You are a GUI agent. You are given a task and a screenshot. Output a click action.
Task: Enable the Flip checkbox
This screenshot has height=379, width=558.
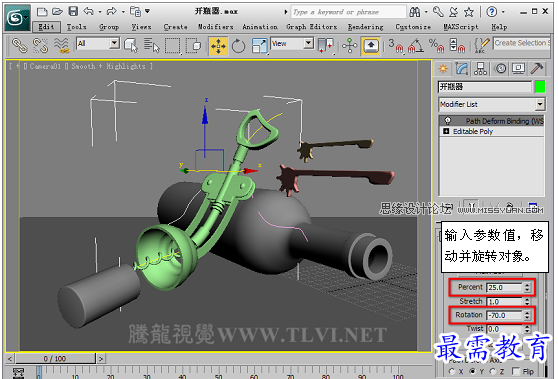coord(516,371)
